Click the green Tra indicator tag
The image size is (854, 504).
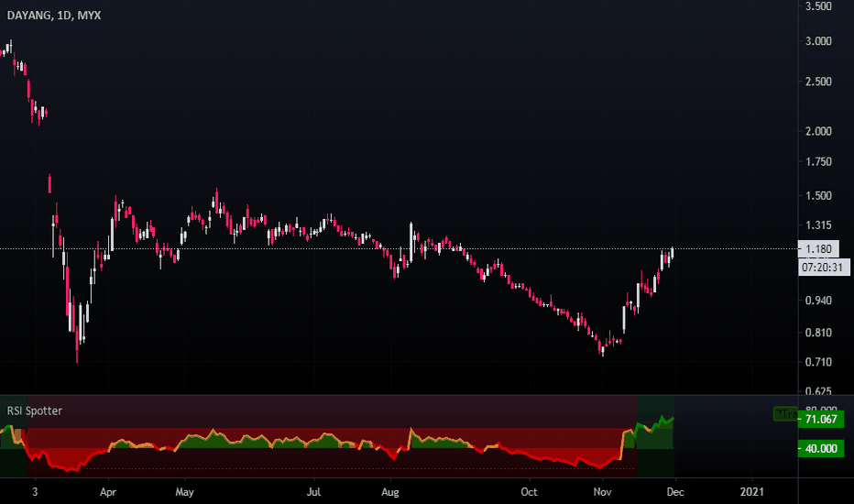point(785,414)
